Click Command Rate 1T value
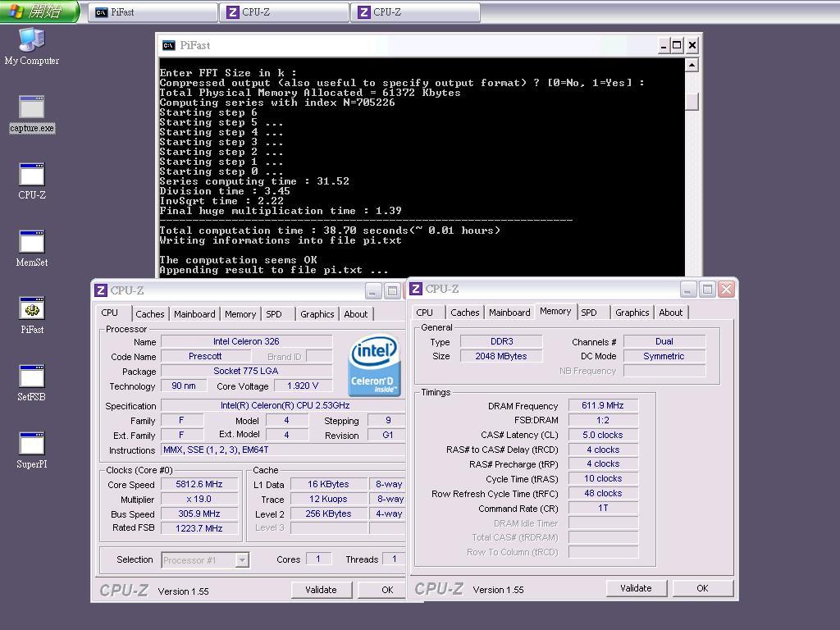The height and width of the screenshot is (630, 840). tap(603, 508)
